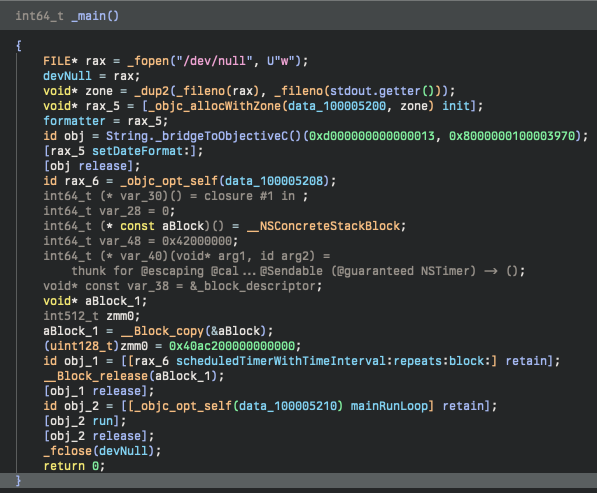This screenshot has height=493, width=597.
Task: Click var_28 variable declaration
Action: point(120,211)
